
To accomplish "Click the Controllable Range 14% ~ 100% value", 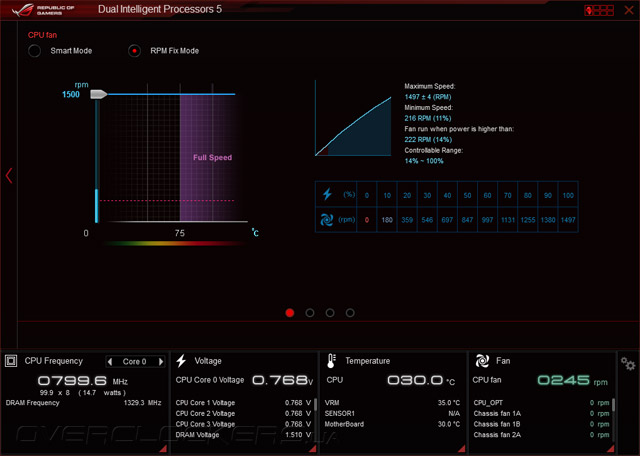I will click(424, 161).
